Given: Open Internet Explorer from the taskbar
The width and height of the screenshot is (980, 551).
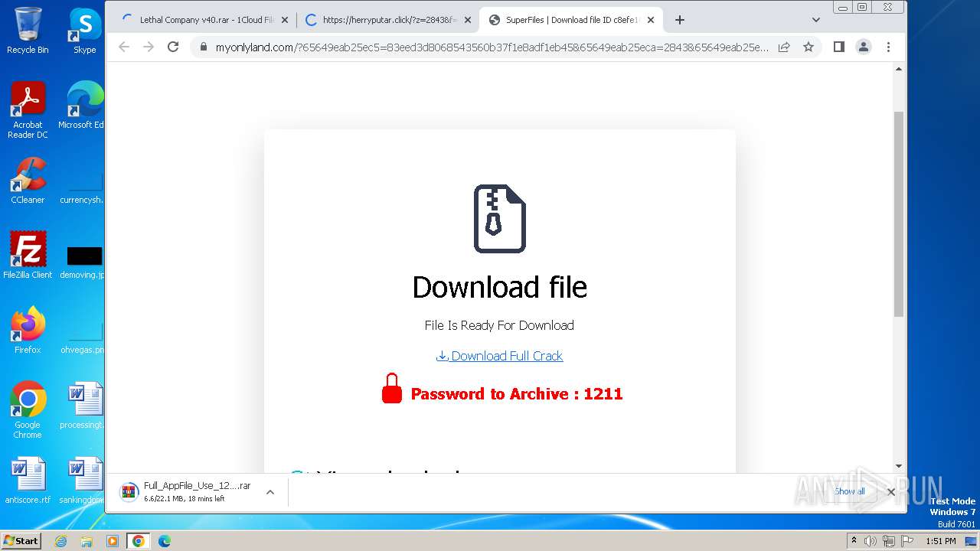Looking at the screenshot, I should (x=60, y=541).
